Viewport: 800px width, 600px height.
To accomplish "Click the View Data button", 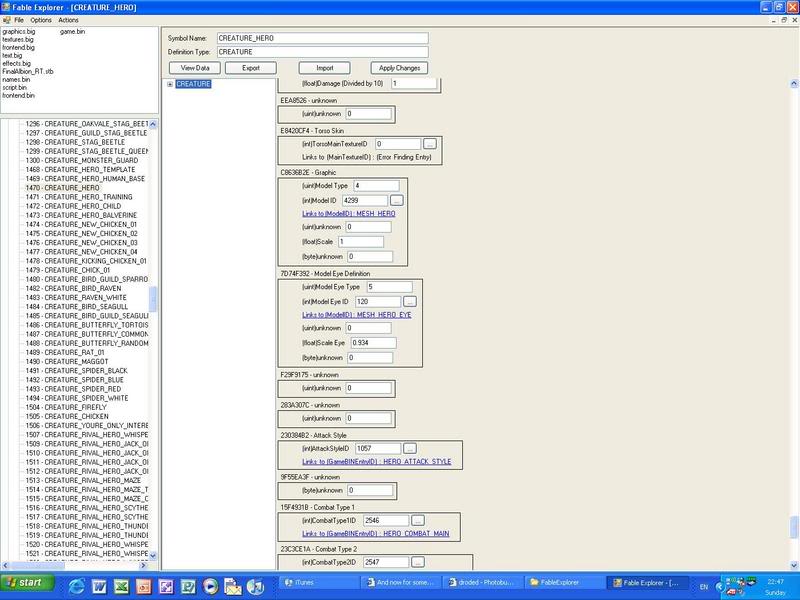I will 195,68.
